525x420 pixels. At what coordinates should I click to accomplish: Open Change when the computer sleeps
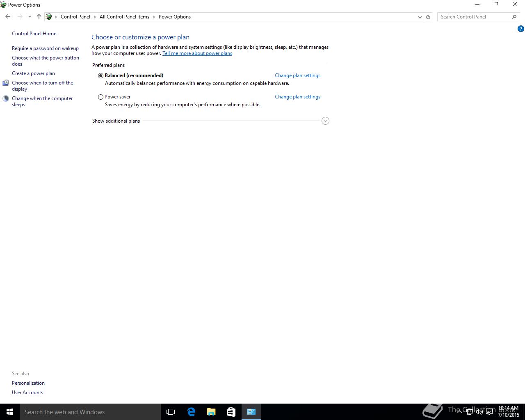tap(42, 101)
